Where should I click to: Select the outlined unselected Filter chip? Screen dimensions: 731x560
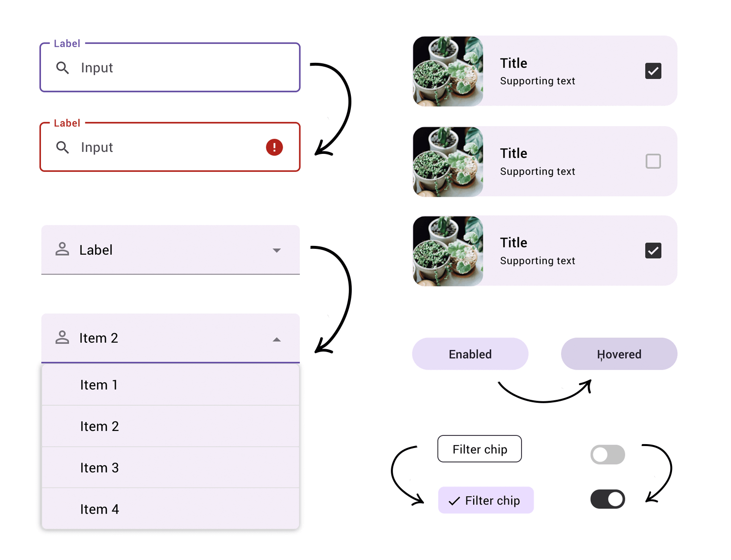480,449
